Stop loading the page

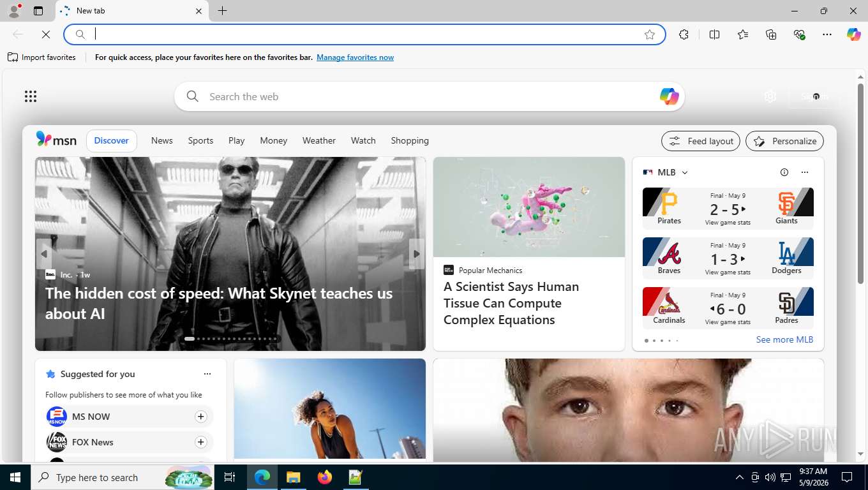click(46, 34)
